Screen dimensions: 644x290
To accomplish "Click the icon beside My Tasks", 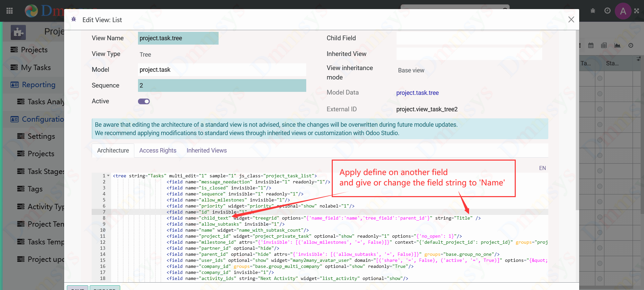I will click(14, 67).
